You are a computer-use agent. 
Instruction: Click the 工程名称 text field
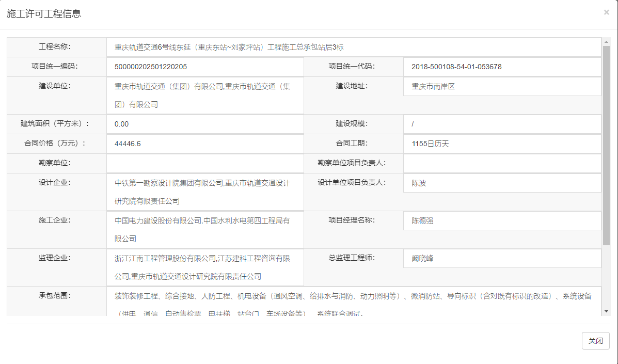tap(354, 47)
